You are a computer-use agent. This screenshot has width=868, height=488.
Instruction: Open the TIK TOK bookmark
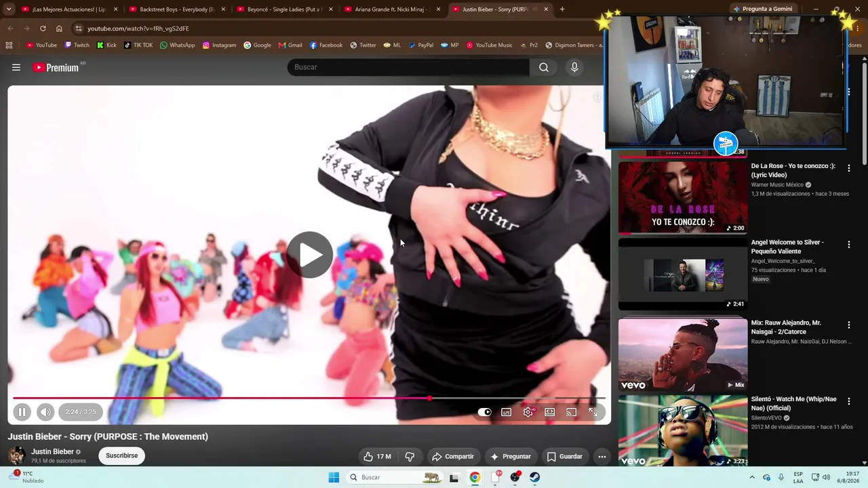point(138,45)
